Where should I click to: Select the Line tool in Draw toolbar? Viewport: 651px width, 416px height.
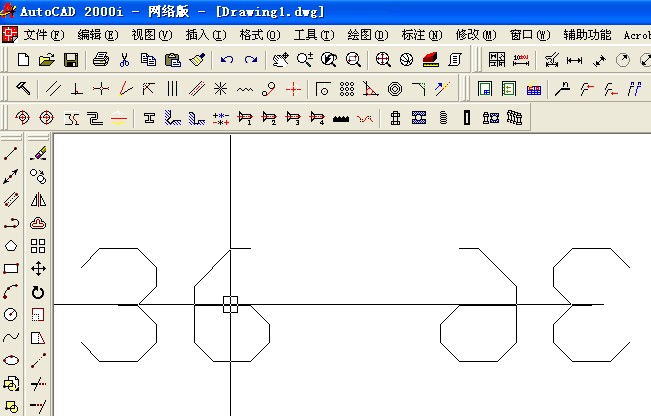11,153
